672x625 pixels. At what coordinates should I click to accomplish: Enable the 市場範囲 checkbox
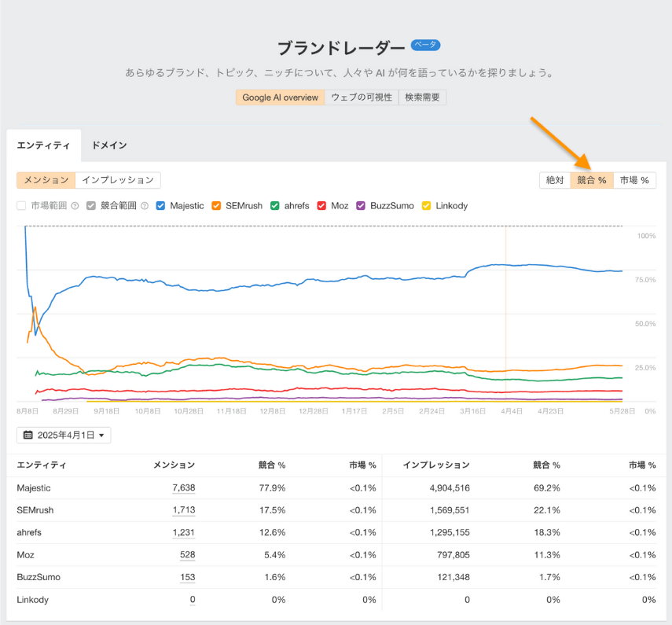(x=21, y=206)
